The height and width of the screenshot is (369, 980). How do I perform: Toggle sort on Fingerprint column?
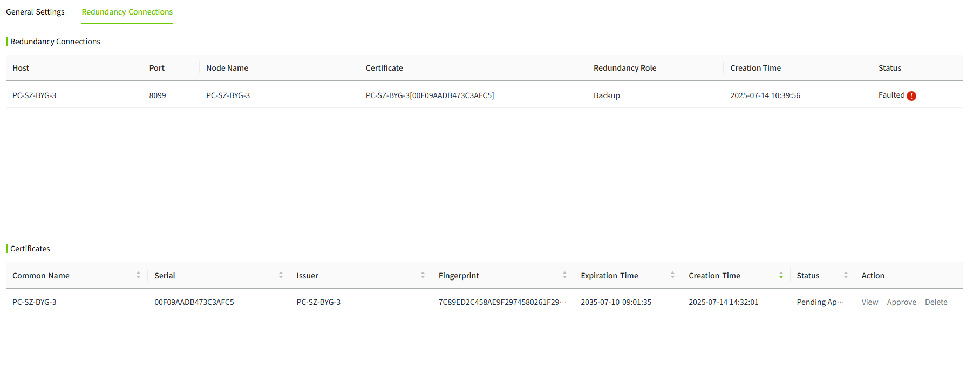(564, 275)
